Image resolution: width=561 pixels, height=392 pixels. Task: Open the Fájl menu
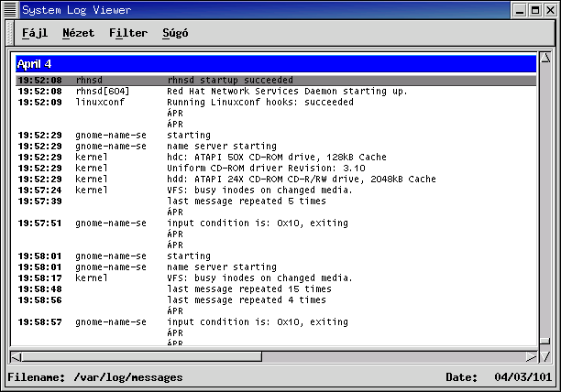click(34, 33)
